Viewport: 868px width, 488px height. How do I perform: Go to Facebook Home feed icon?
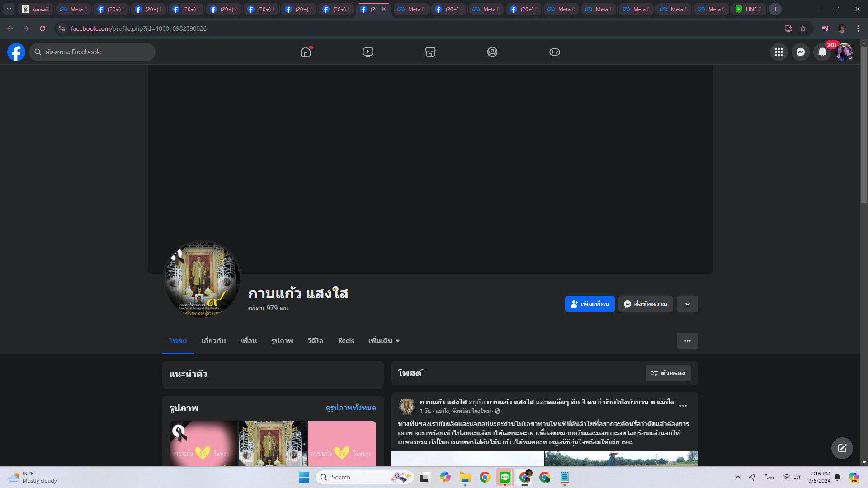[x=306, y=52]
